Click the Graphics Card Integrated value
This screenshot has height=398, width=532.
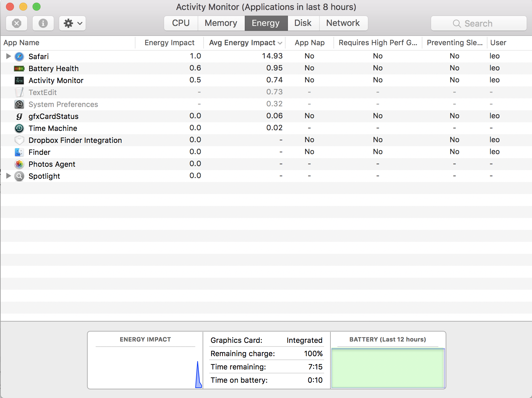[305, 340]
